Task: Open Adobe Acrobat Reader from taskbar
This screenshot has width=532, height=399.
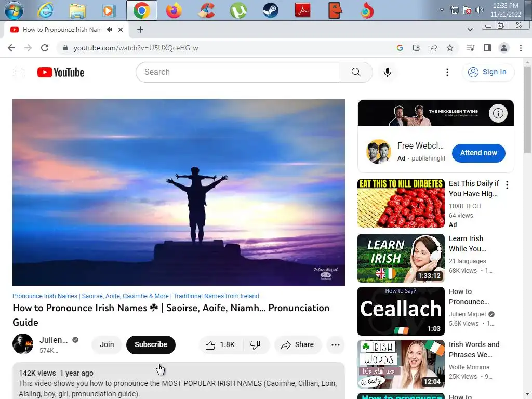Action: click(x=303, y=10)
